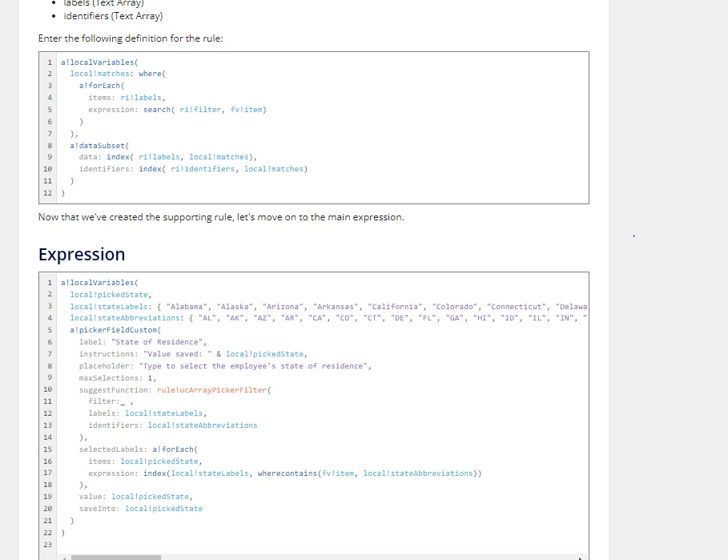Image resolution: width=728 pixels, height=560 pixels.
Task: Click 'labels: local!stateLabels,' code line
Action: pyautogui.click(x=147, y=413)
